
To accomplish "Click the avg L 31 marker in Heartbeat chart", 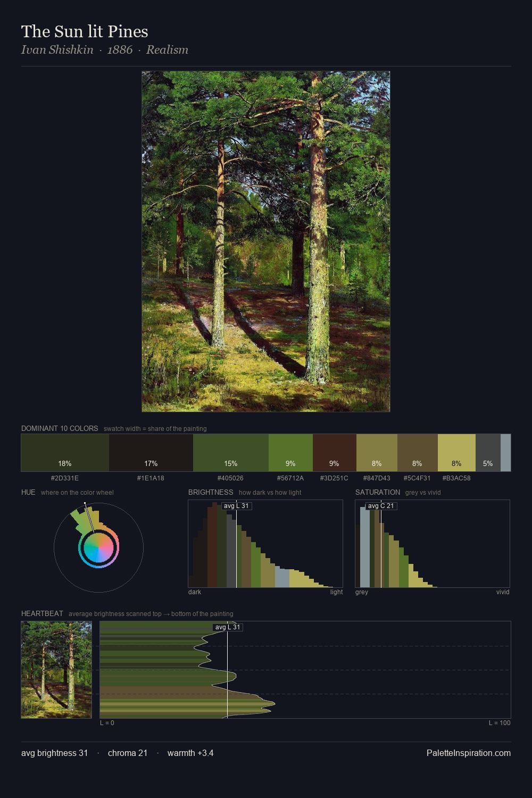I will point(228,627).
